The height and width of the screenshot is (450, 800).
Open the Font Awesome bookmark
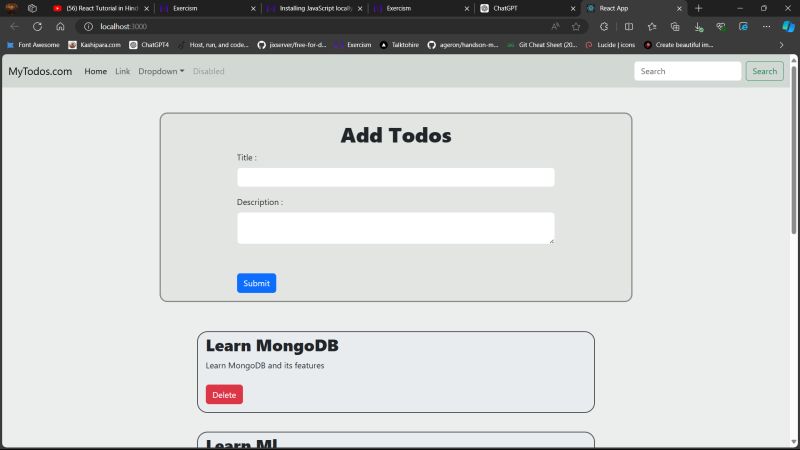[33, 45]
